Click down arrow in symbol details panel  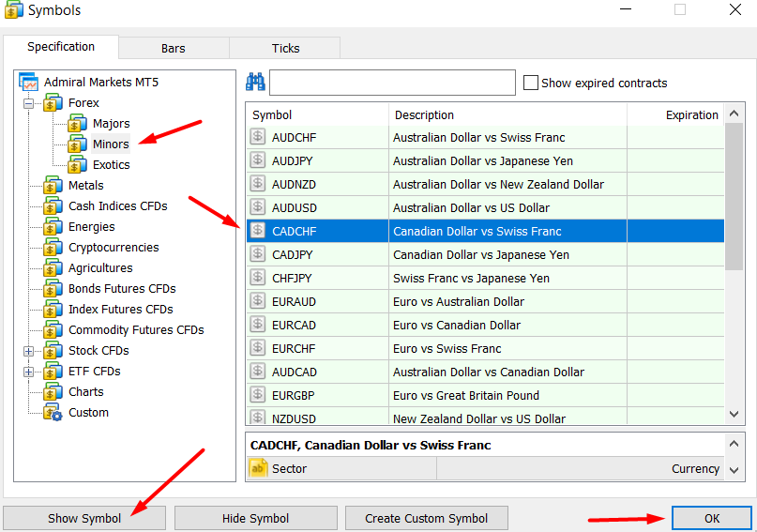coord(734,470)
